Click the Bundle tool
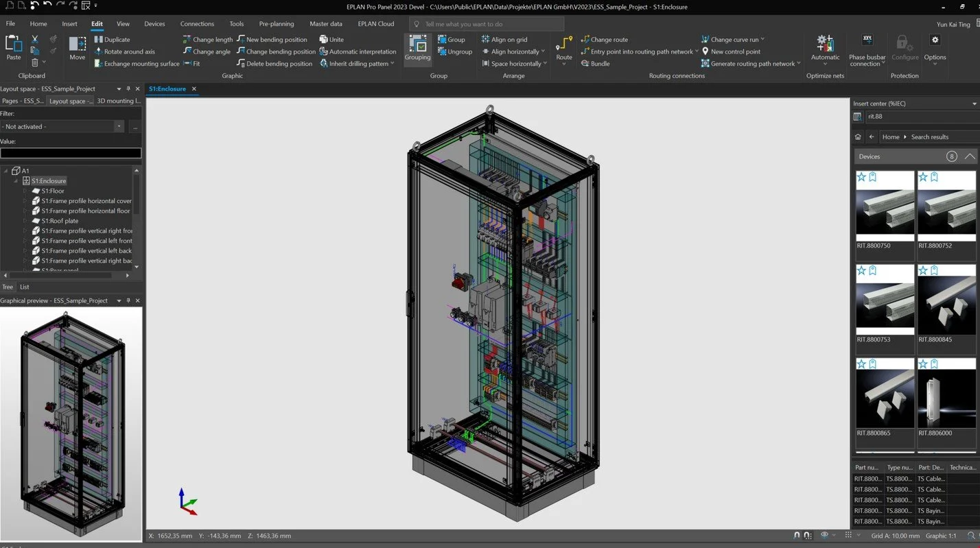Screen dimensions: 980x548 pyautogui.click(x=595, y=64)
